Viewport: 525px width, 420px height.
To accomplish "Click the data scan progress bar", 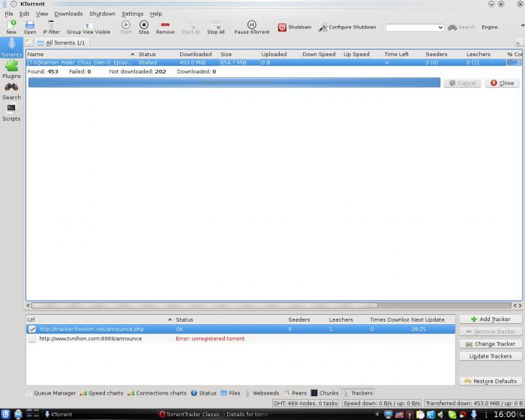I will click(234, 82).
